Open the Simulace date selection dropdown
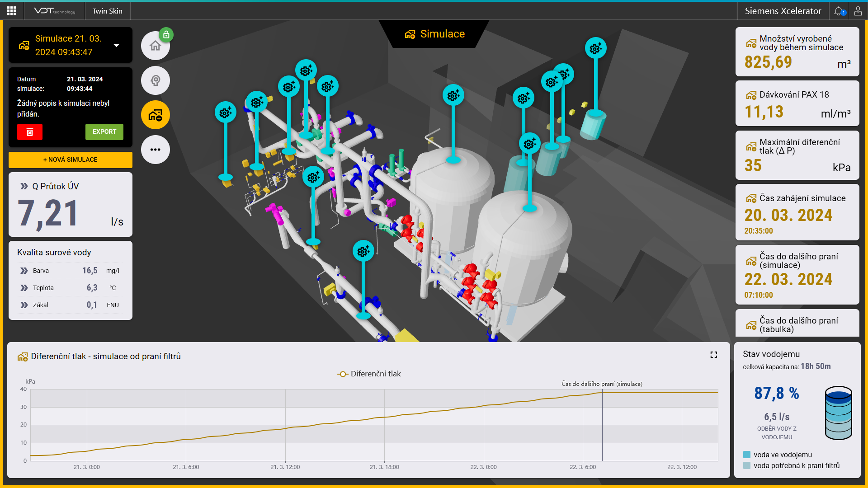 click(x=116, y=45)
